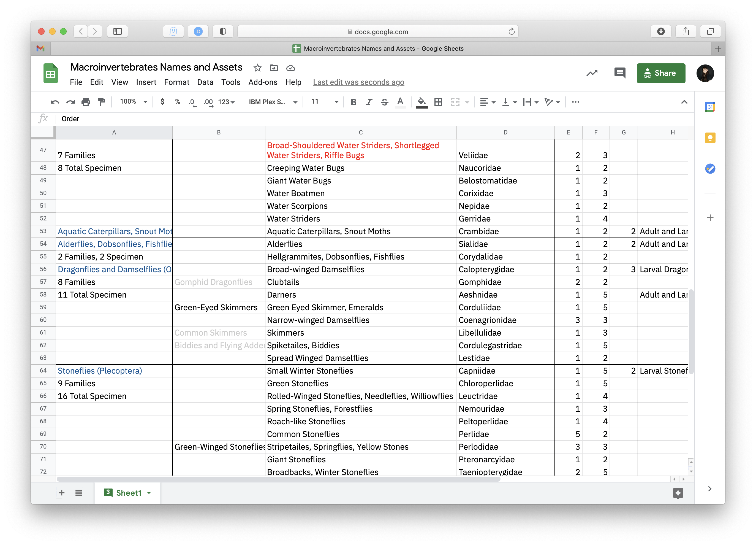Open the zoom 100% dropdown
Viewport: 756px width, 545px height.
133,102
